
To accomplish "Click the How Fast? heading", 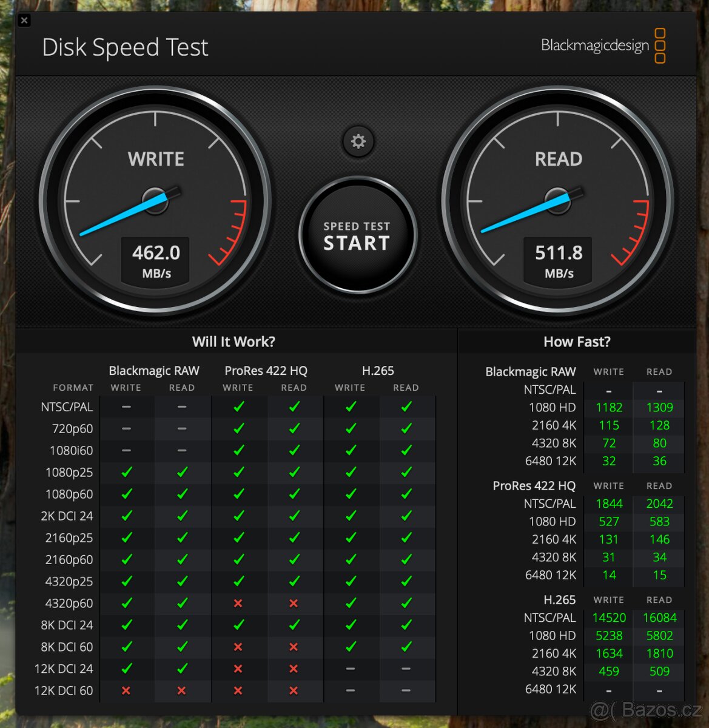I will click(577, 342).
